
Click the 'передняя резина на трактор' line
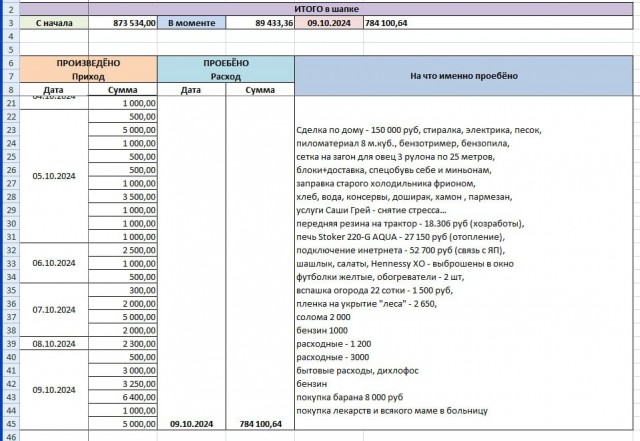(x=410, y=223)
